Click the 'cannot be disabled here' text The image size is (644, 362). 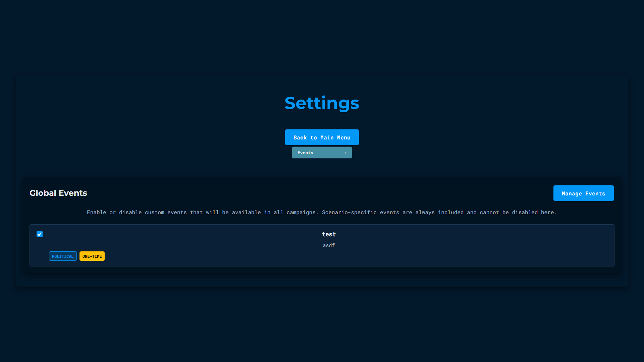tap(518, 213)
